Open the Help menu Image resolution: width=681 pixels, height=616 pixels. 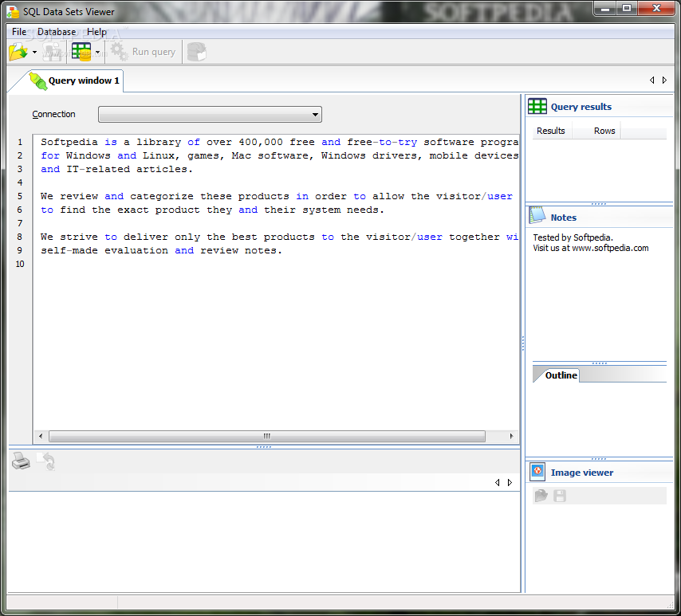[x=96, y=32]
